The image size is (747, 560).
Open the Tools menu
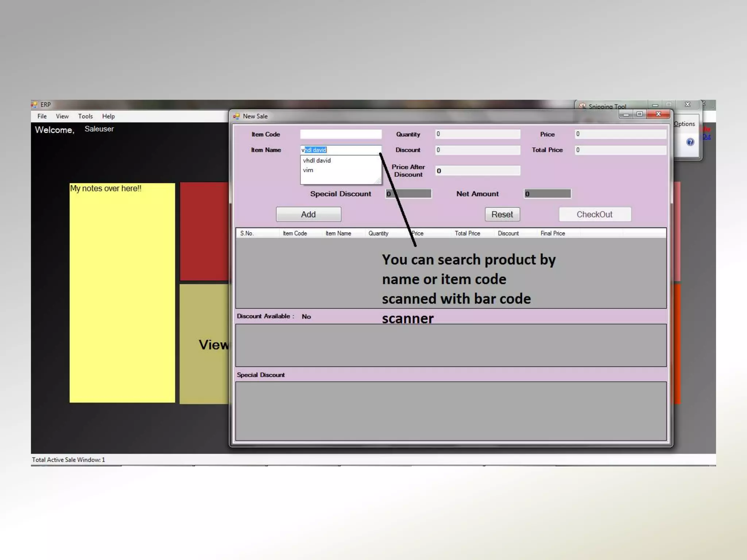[x=85, y=116]
